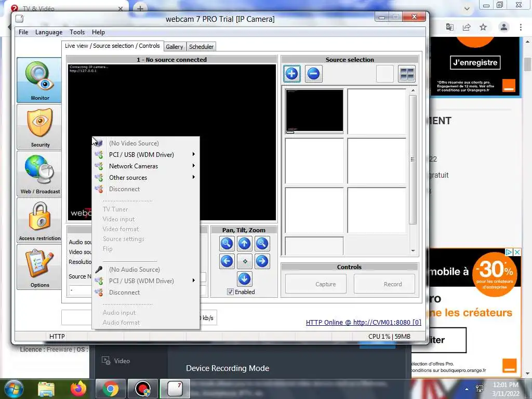Viewport: 532px width, 399px height.
Task: Open the Language menu
Action: 49,32
